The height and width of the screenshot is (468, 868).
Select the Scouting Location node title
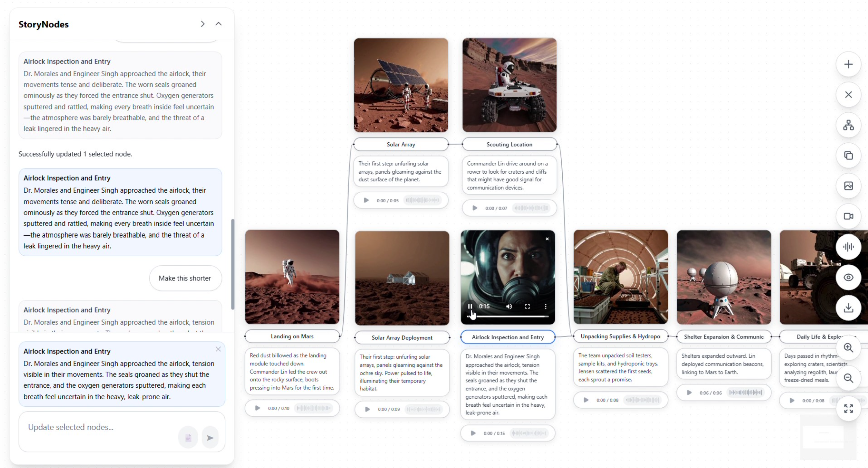pyautogui.click(x=509, y=144)
